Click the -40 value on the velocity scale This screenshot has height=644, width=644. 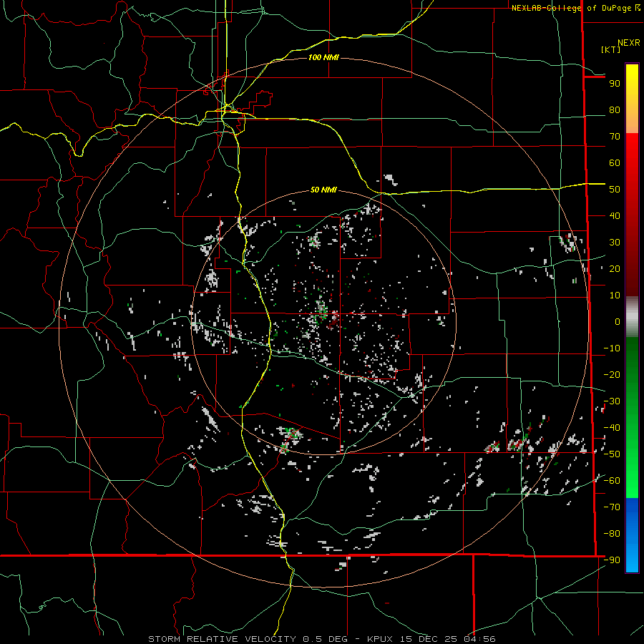[612, 428]
